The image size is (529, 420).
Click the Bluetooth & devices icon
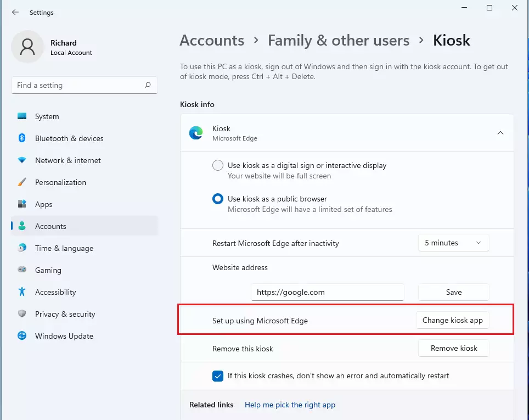click(x=22, y=138)
